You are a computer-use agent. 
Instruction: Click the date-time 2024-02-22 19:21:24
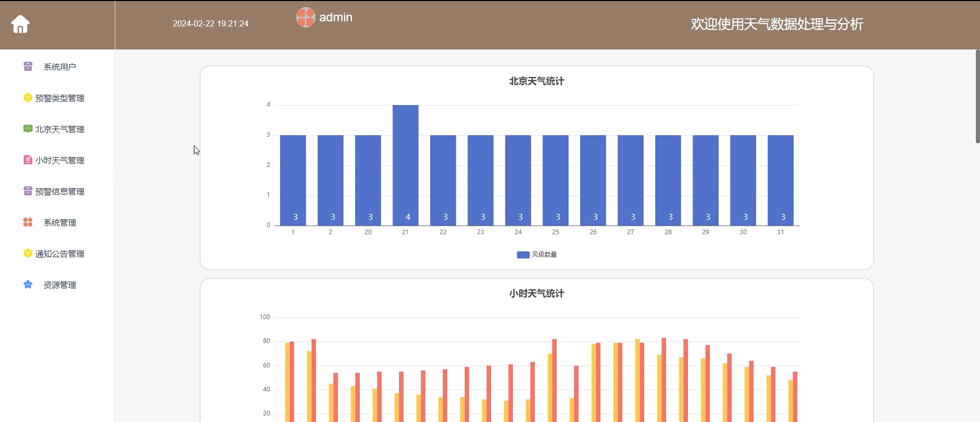210,23
